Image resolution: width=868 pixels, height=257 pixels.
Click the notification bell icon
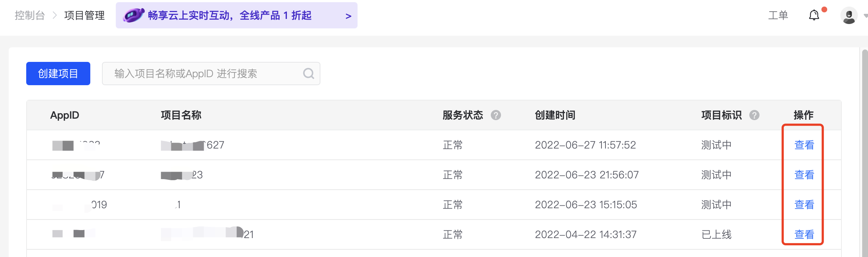(x=814, y=15)
